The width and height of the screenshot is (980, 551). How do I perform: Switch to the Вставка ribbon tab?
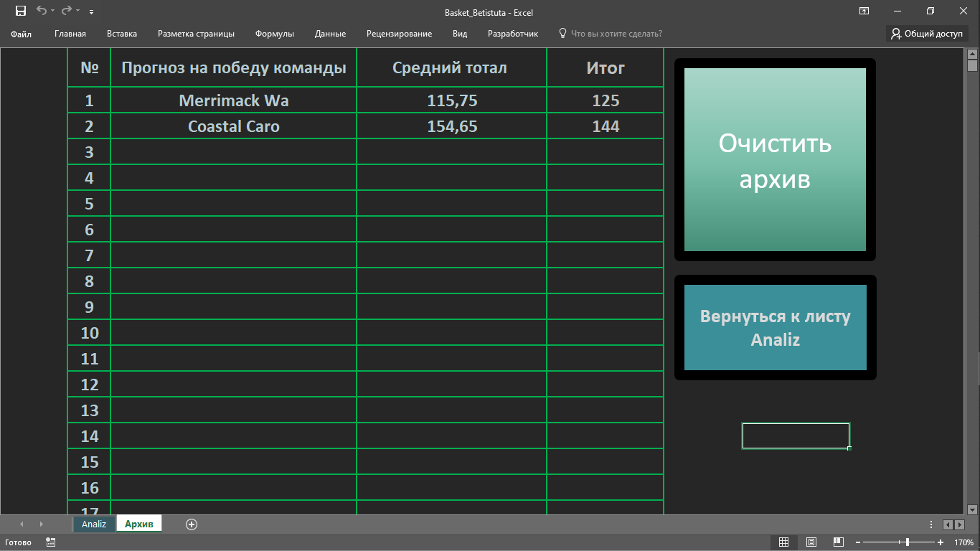tap(122, 34)
